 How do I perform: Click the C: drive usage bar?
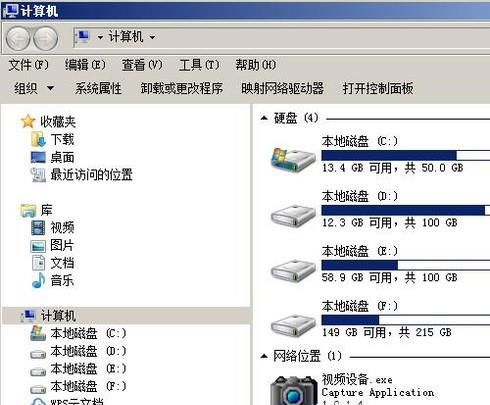click(x=406, y=155)
